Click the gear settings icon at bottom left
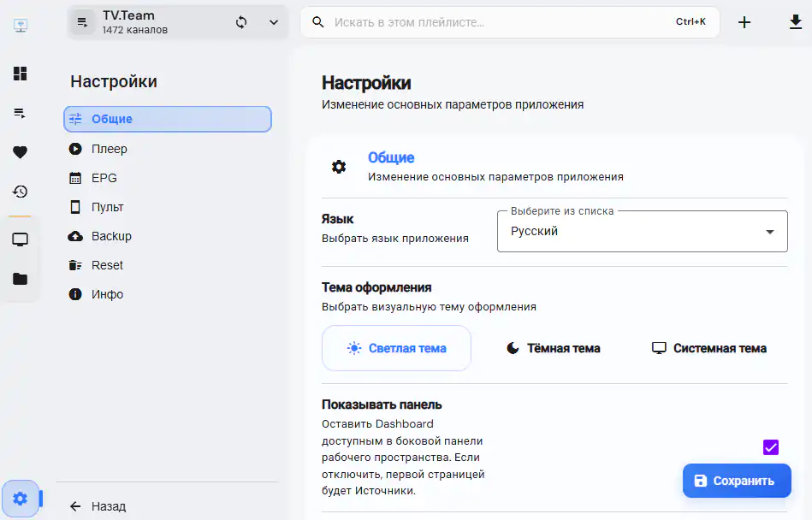This screenshot has height=520, width=812. (x=21, y=499)
